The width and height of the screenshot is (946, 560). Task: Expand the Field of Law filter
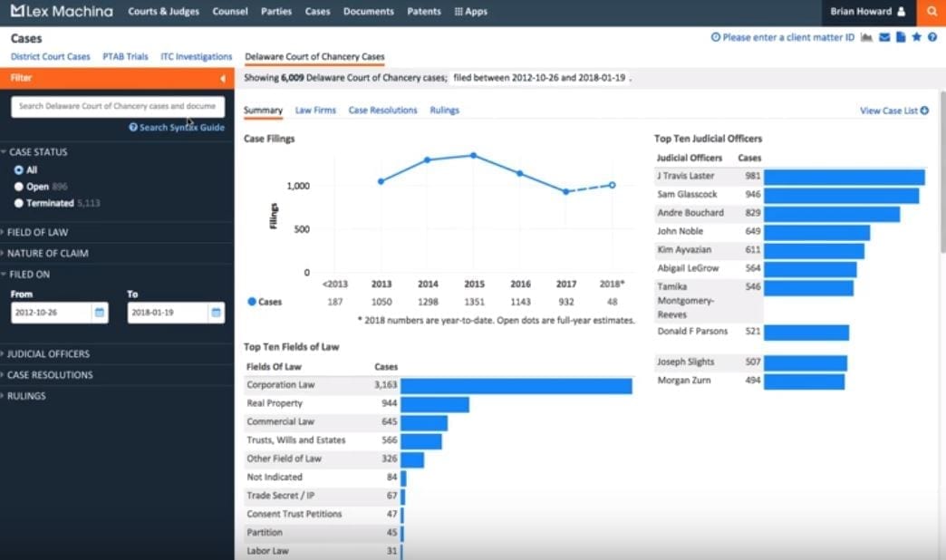pos(38,232)
